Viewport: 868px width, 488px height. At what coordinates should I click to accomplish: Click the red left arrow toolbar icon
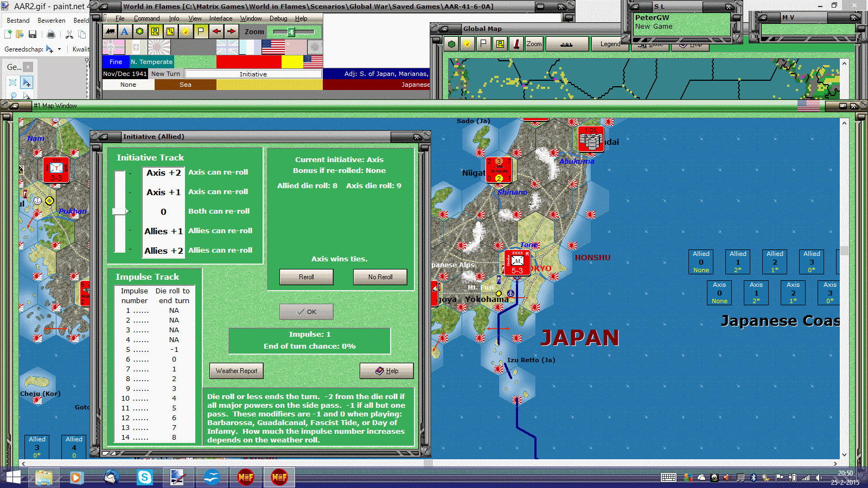click(x=216, y=31)
